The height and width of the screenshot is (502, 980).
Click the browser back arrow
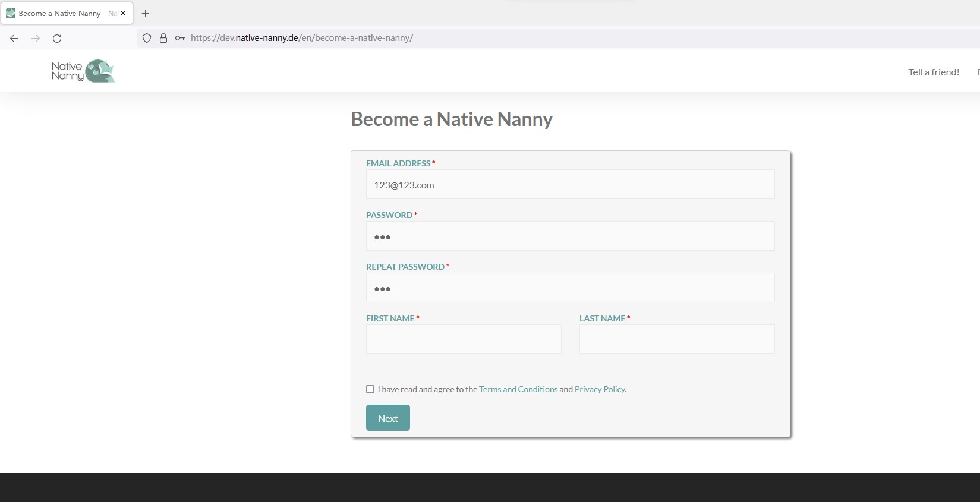click(14, 39)
